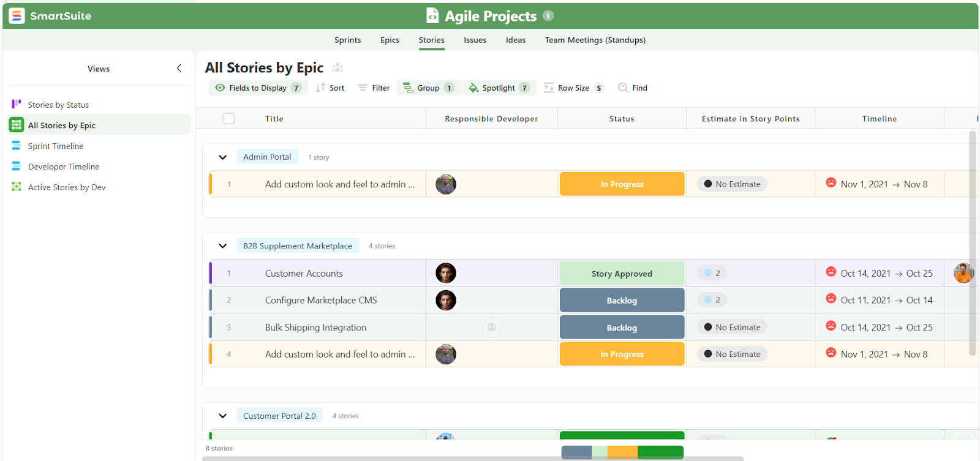Click the Title column header
The image size is (980, 461).
click(274, 119)
